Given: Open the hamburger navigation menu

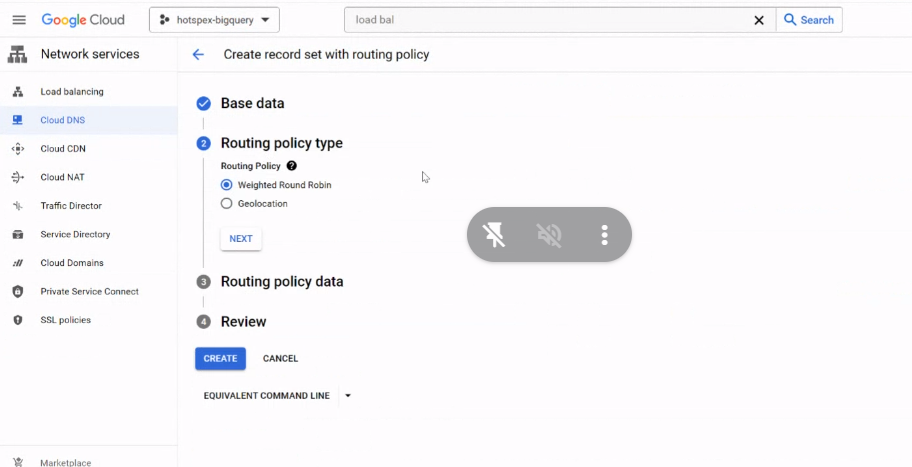Looking at the screenshot, I should (19, 20).
